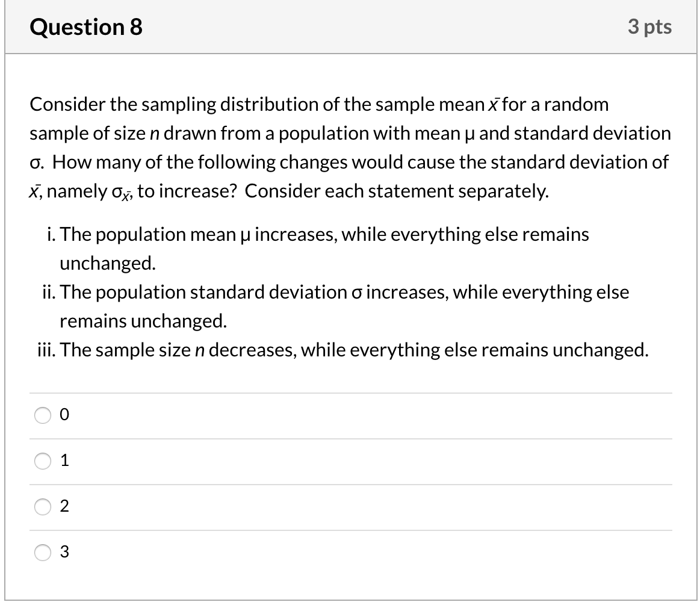700x602 pixels.
Task: Select the radio button for answer 2
Action: tap(42, 507)
